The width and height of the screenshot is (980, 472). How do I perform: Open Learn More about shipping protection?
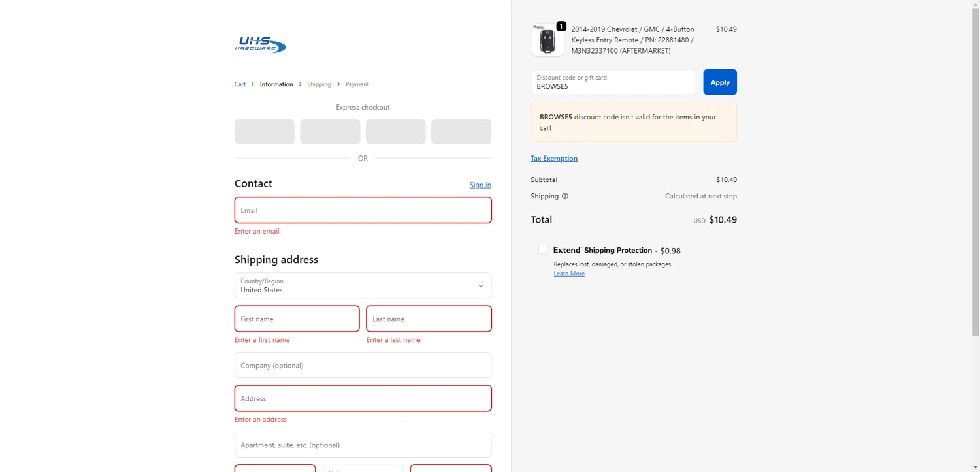(569, 274)
